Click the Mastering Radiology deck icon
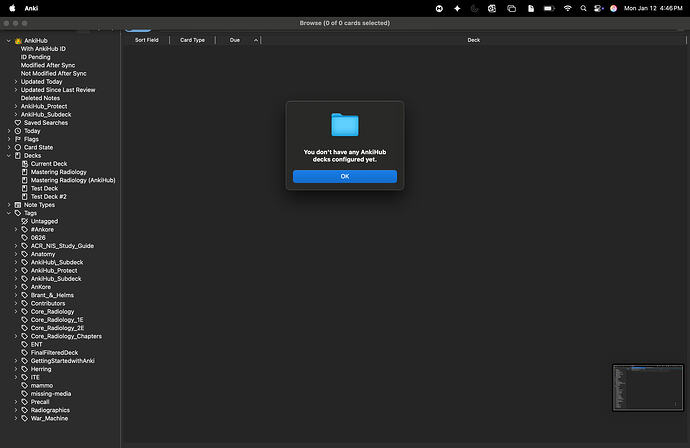The image size is (690, 448). pyautogui.click(x=25, y=172)
